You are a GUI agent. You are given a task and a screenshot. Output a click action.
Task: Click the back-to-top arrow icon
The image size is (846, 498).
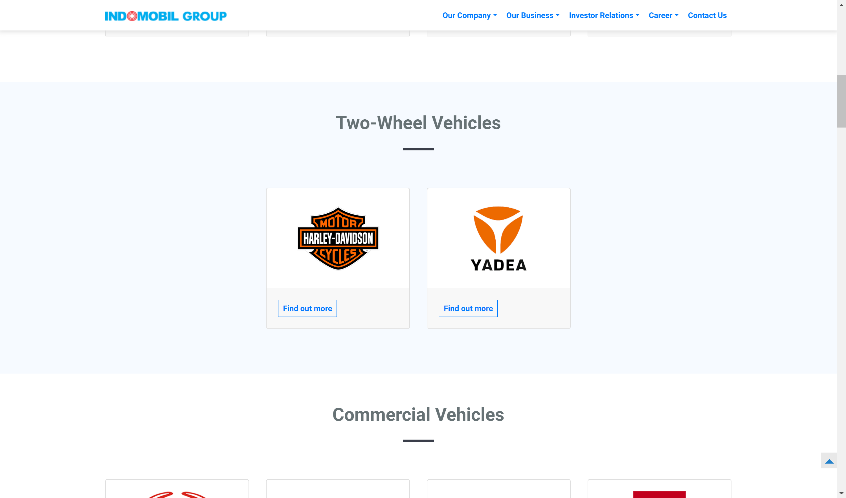click(829, 461)
